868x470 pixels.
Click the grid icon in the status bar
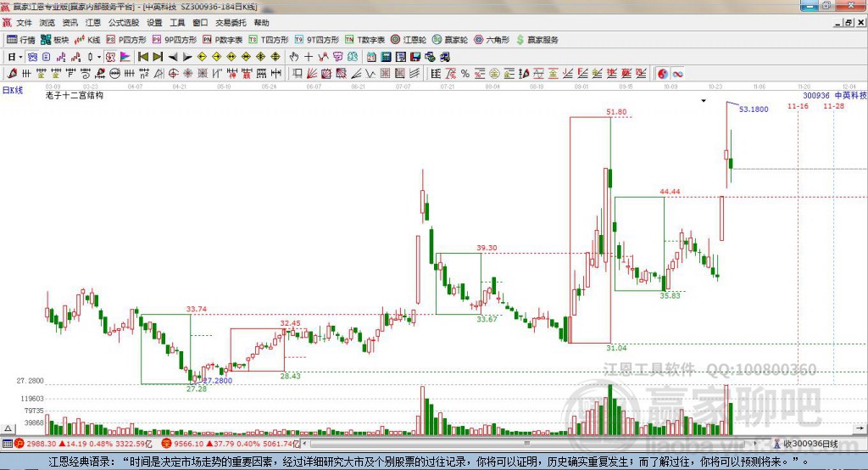[x=7, y=444]
